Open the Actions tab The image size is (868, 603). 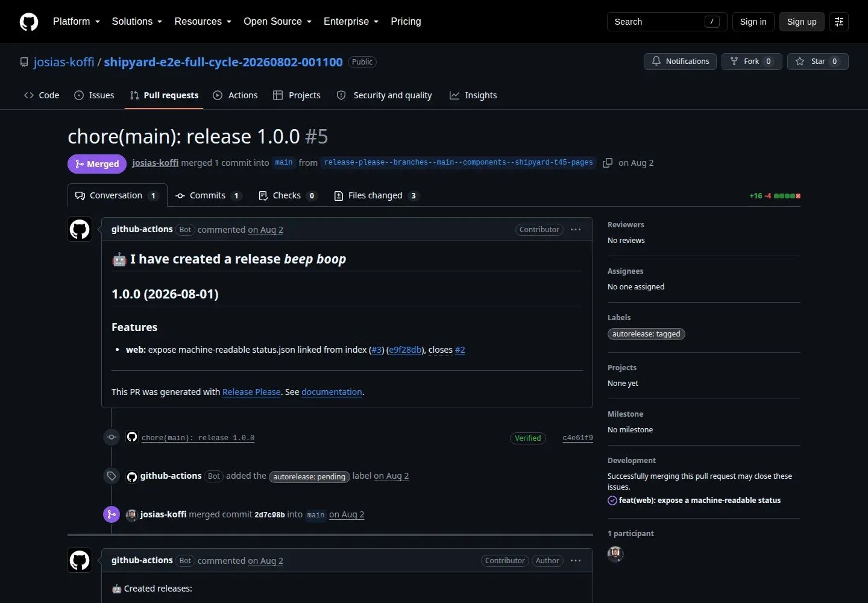pos(235,95)
